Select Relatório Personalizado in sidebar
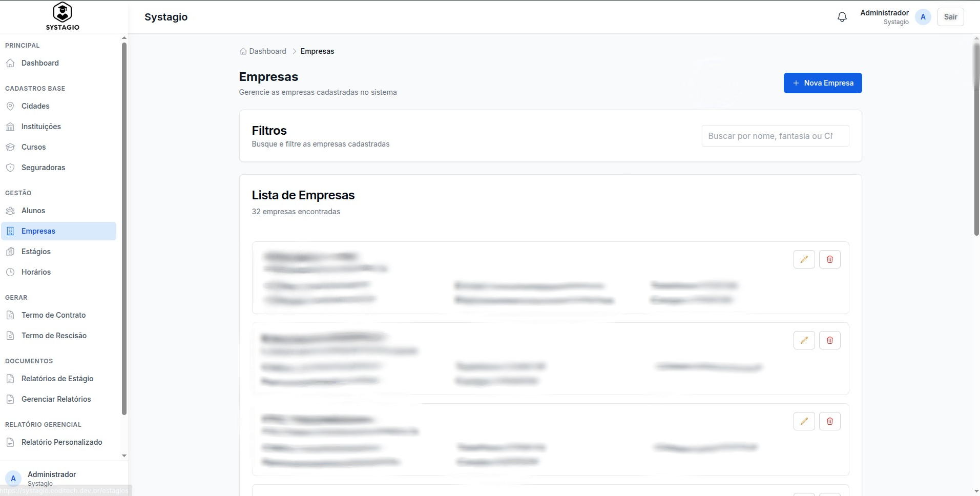 [61, 442]
